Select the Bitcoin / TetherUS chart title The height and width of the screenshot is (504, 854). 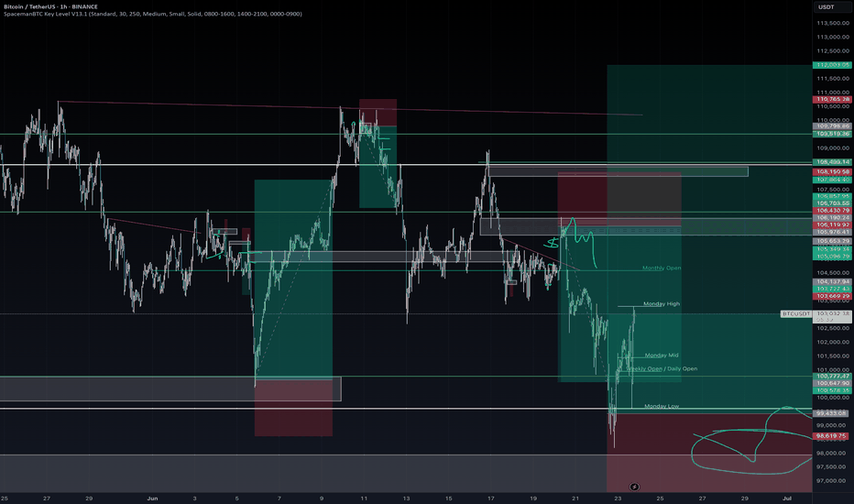coord(50,6)
